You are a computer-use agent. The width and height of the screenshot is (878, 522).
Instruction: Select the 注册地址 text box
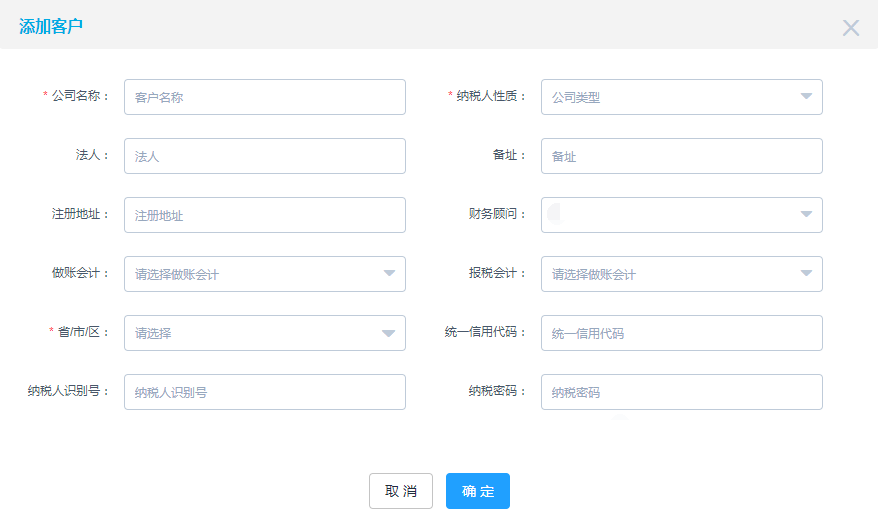[265, 215]
